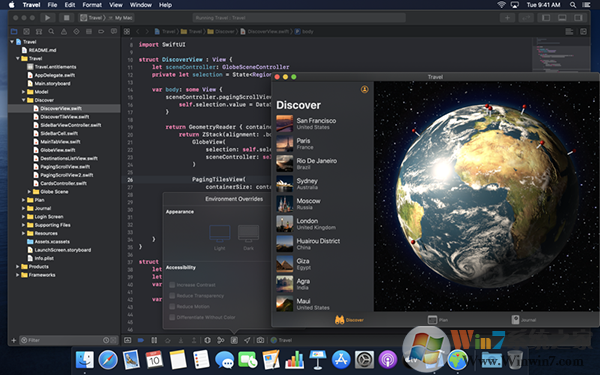Toggle the Inspector panel visibility
Screen dimensions: 600x375
point(578,18)
